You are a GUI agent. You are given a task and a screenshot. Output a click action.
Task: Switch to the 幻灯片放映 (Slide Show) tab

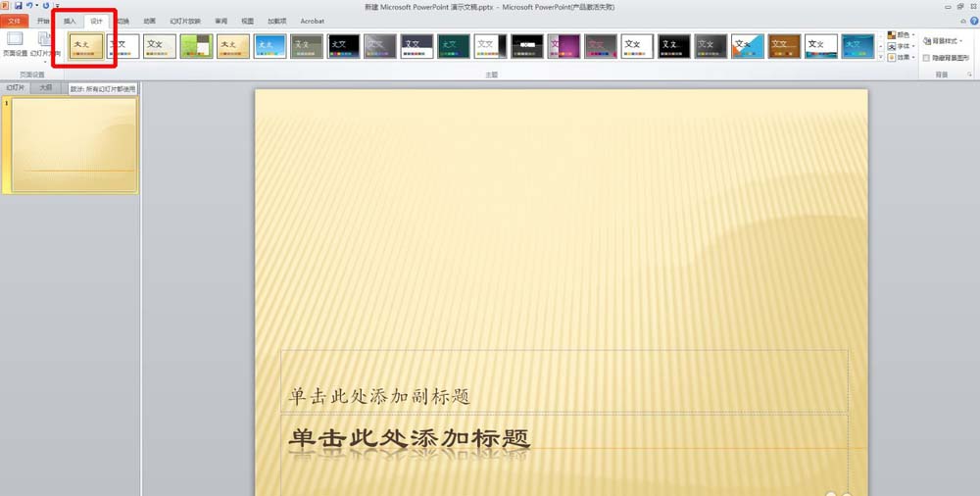[185, 22]
